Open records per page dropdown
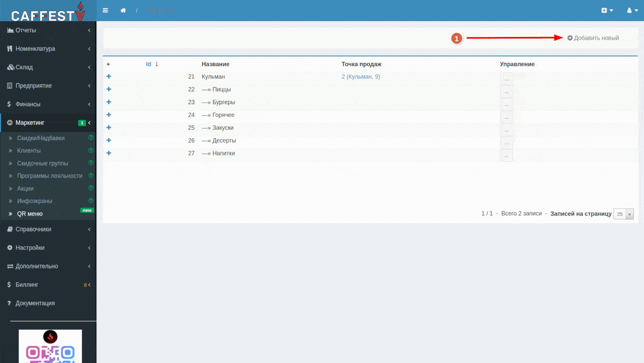644x363 pixels. coord(624,214)
